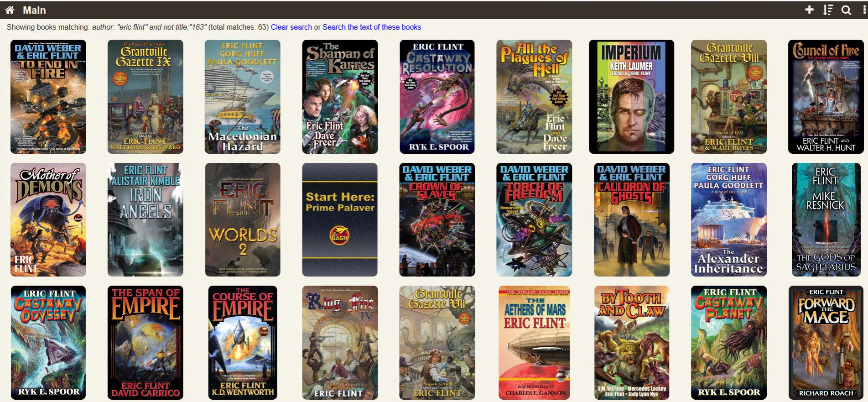Select The Gods of Sagittarius cover
Screen dimensions: 868x402
pyautogui.click(x=826, y=219)
